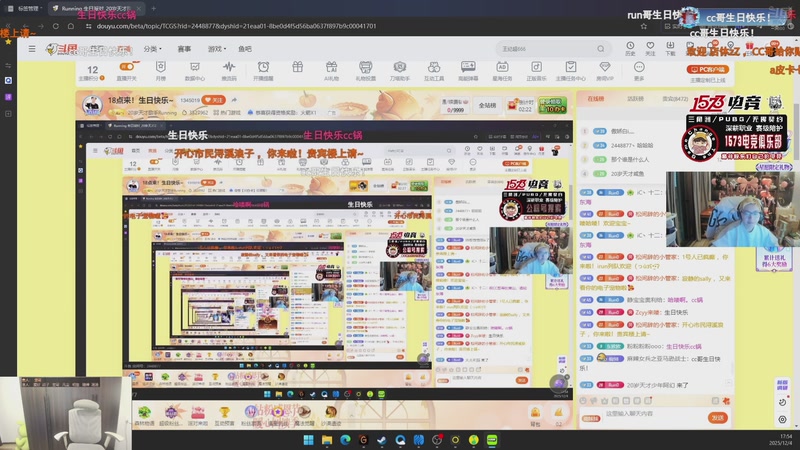
Task: Open the 正版音乐 music icon
Action: click(x=536, y=71)
